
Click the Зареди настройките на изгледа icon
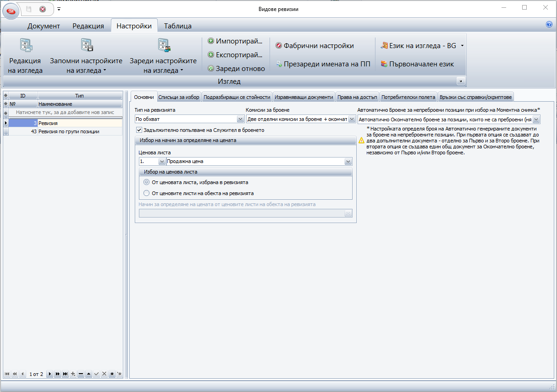(164, 45)
